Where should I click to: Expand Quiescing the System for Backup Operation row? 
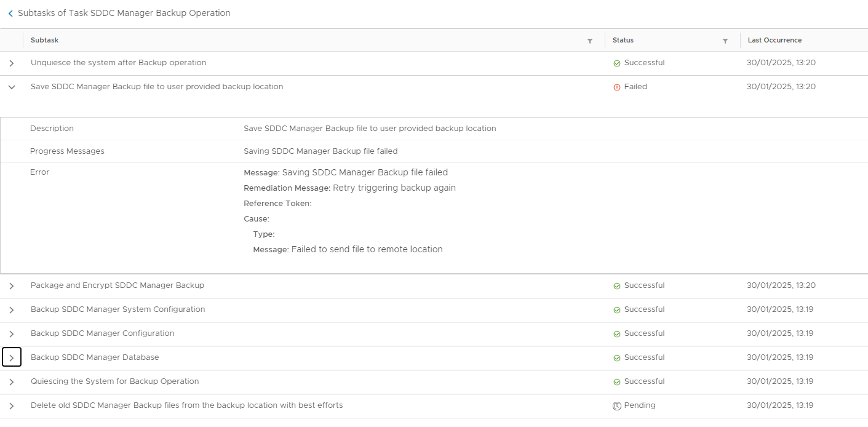coord(12,382)
